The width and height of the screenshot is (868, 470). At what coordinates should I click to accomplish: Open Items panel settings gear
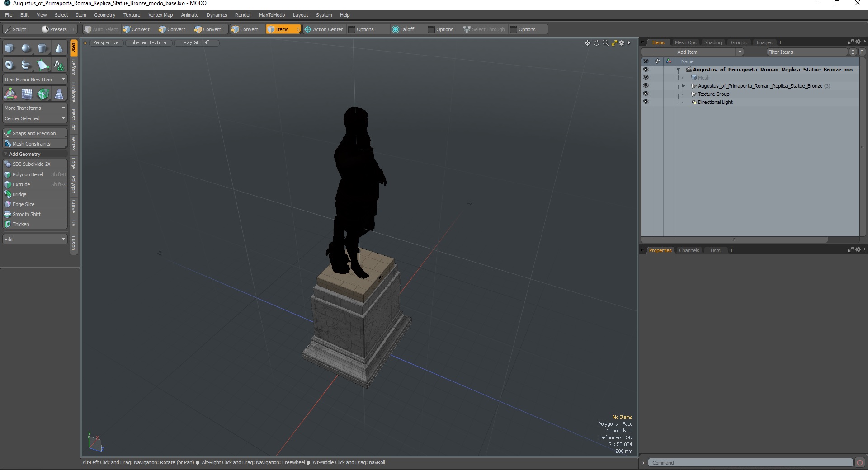coord(858,42)
